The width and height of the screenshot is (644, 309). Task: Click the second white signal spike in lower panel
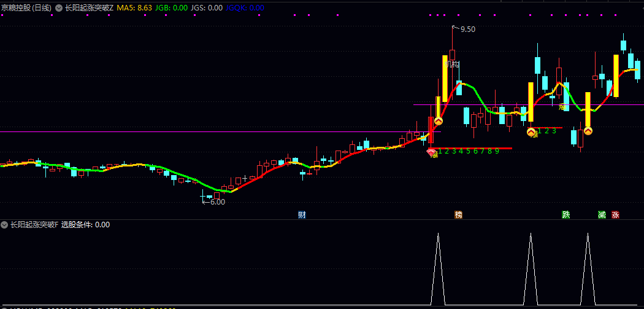(x=531, y=269)
